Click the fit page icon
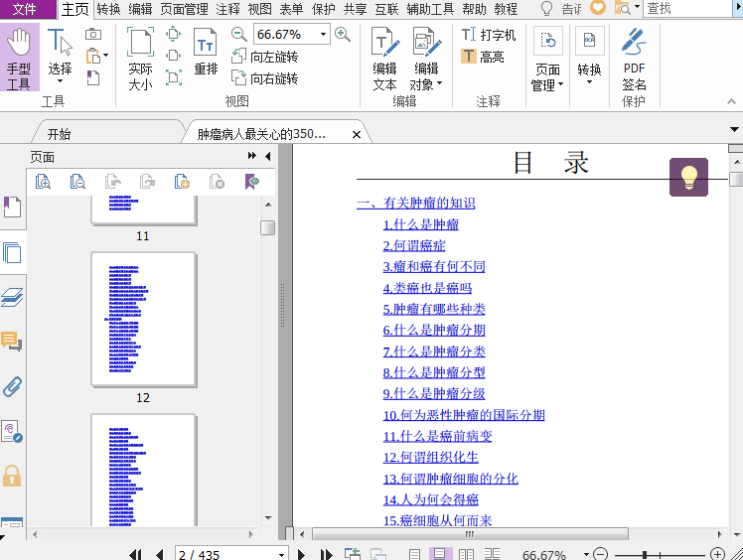This screenshot has height=560, width=743. 174,34
